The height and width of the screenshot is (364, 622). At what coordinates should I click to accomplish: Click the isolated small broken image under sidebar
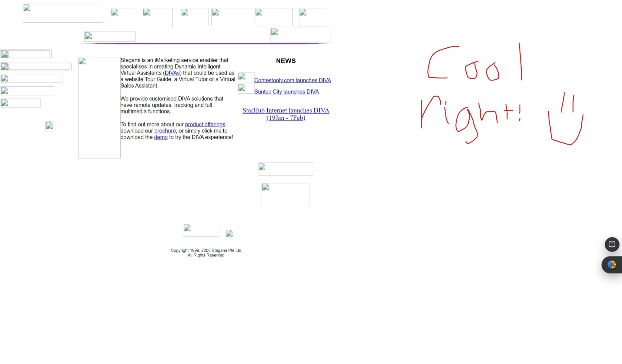[x=50, y=126]
